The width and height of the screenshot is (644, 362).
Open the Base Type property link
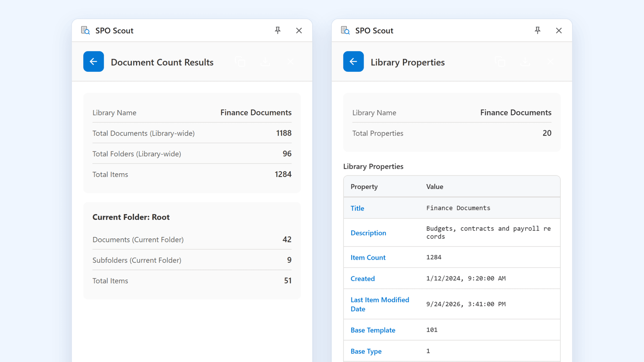[x=366, y=351]
